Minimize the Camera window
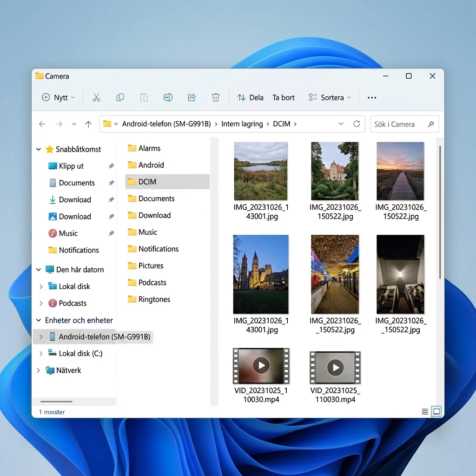Image resolution: width=476 pixels, height=476 pixels. tap(385, 76)
